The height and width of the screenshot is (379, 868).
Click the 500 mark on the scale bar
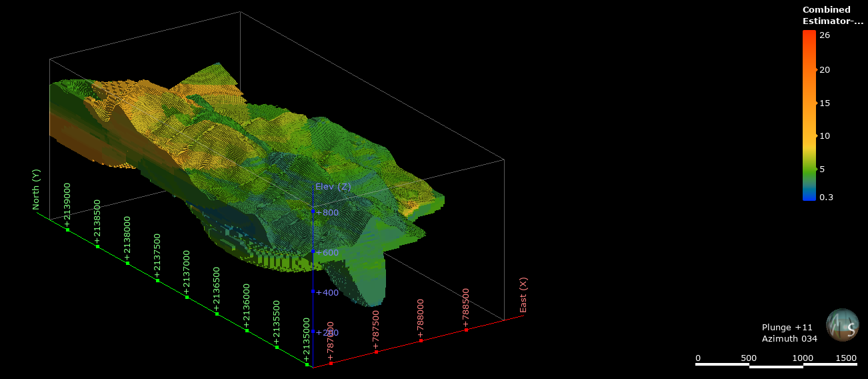(749, 359)
